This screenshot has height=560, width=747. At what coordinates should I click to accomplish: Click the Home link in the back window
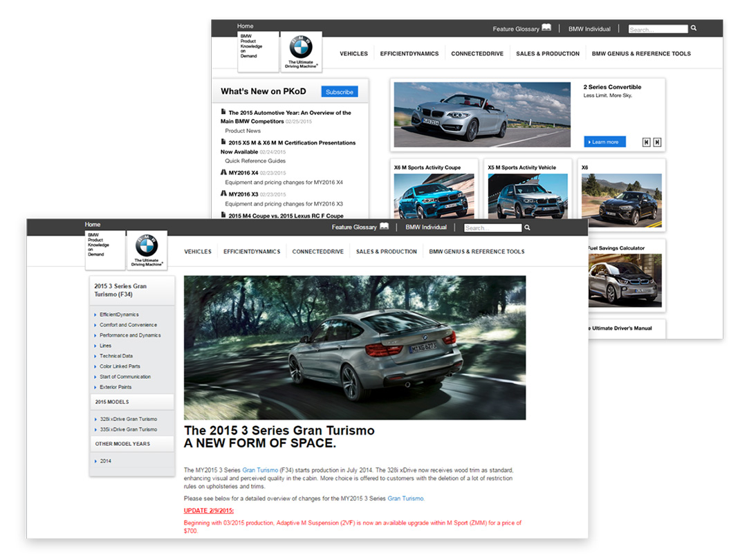coord(246,26)
